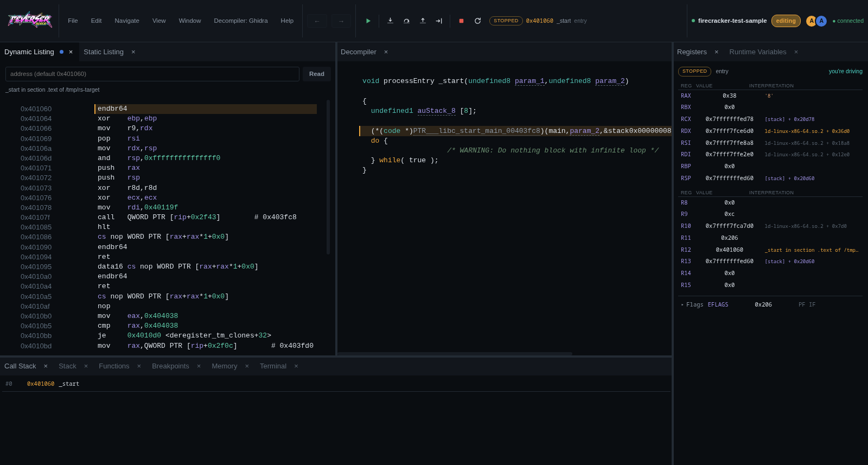Close the Breakpoints tab
This screenshot has height=465, width=868.
[x=199, y=366]
